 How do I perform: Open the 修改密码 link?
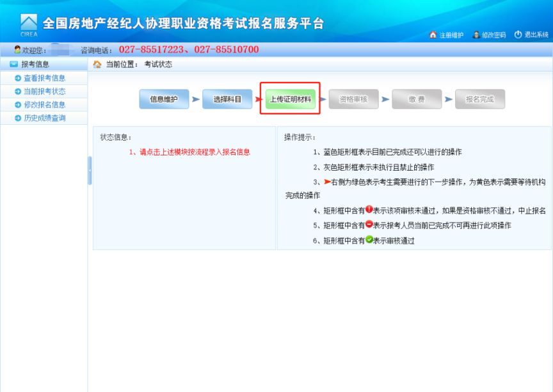[493, 35]
